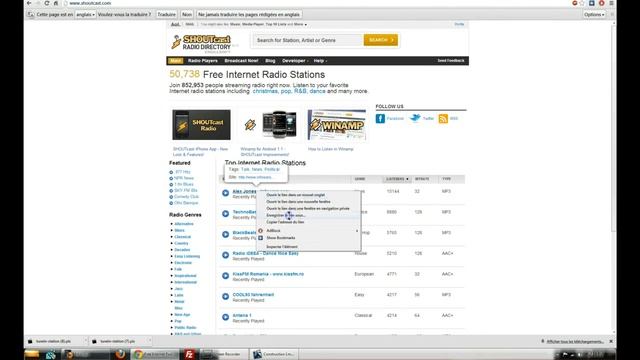Open the NPR News featured link

pyautogui.click(x=184, y=178)
